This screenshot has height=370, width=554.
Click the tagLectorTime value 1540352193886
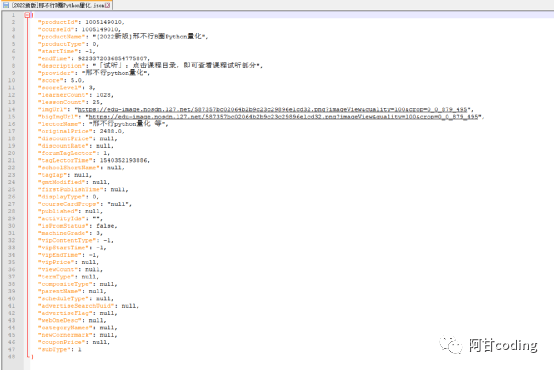[x=124, y=160]
